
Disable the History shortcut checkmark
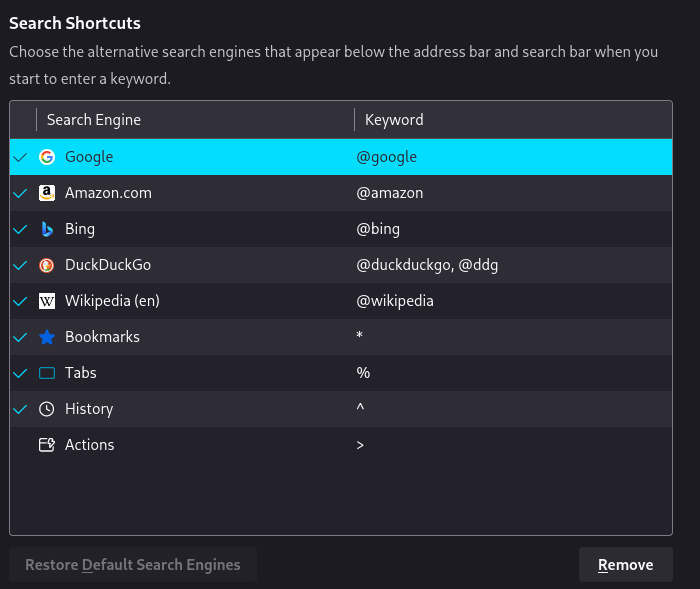20,409
